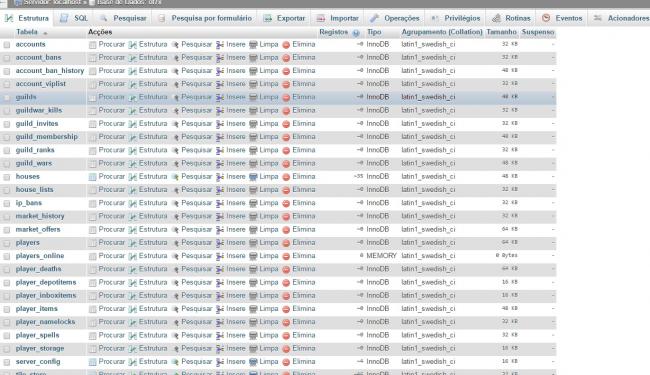
Task: Click Procurar link for ip_bans
Action: point(112,203)
